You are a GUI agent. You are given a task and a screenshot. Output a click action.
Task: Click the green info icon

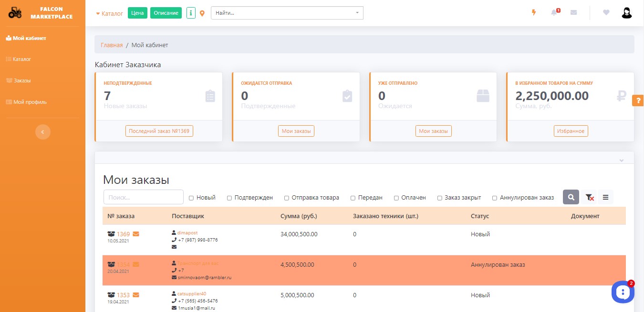point(191,13)
